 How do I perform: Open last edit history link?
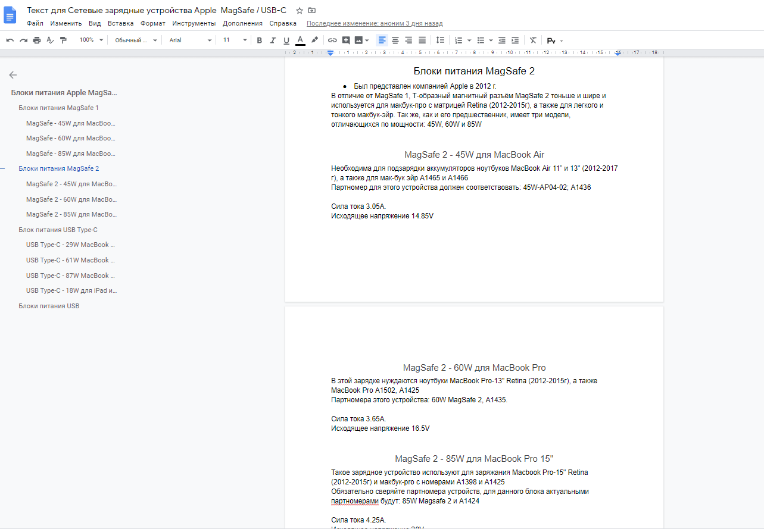pos(375,24)
